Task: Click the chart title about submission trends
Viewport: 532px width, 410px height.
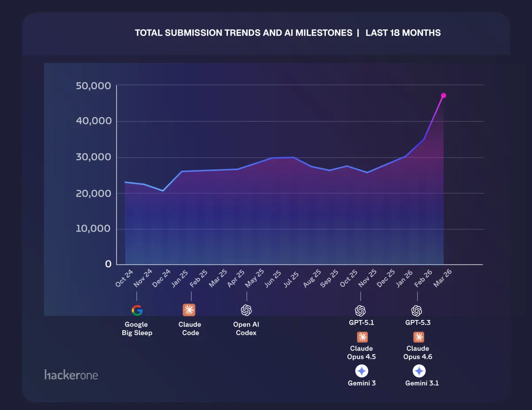Action: click(288, 32)
